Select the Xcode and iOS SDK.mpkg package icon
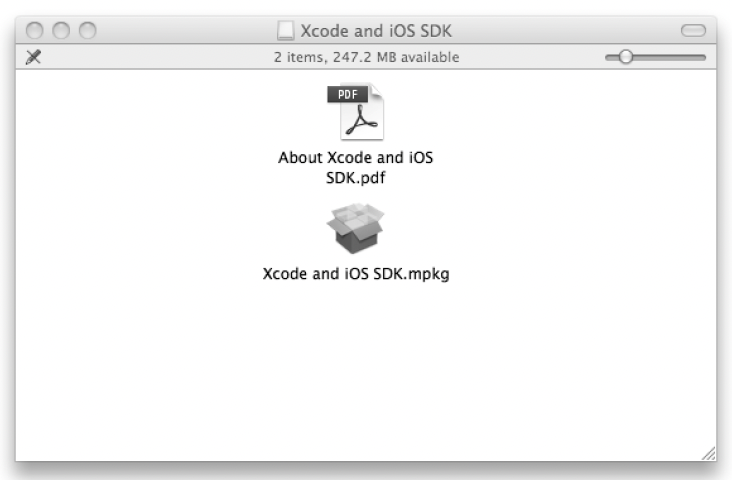This screenshot has height=480, width=732. click(x=355, y=228)
